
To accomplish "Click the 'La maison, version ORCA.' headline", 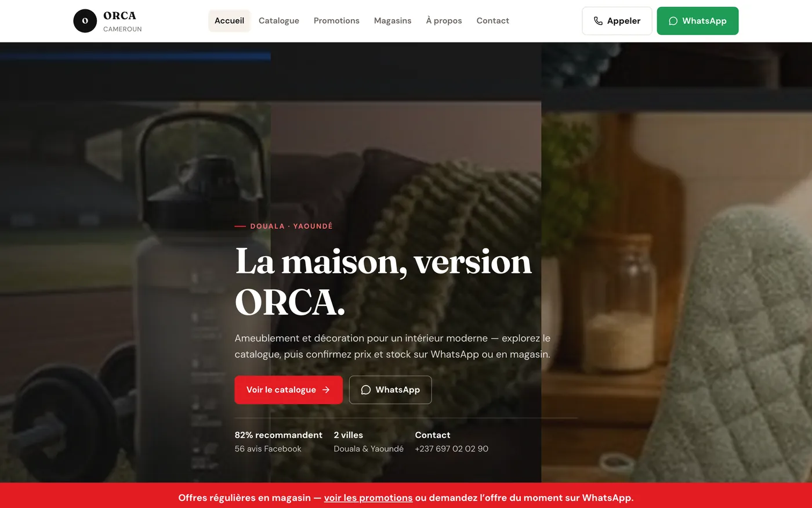I will [x=383, y=282].
